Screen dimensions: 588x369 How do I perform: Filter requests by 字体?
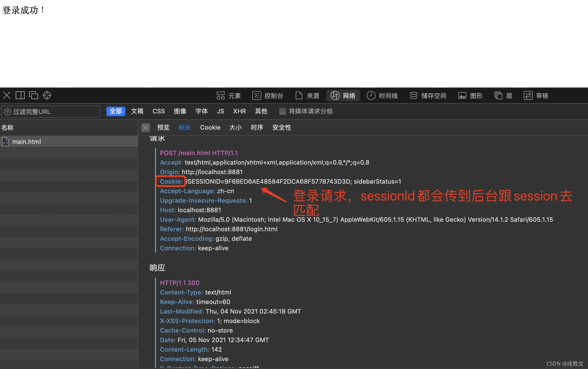tap(201, 111)
